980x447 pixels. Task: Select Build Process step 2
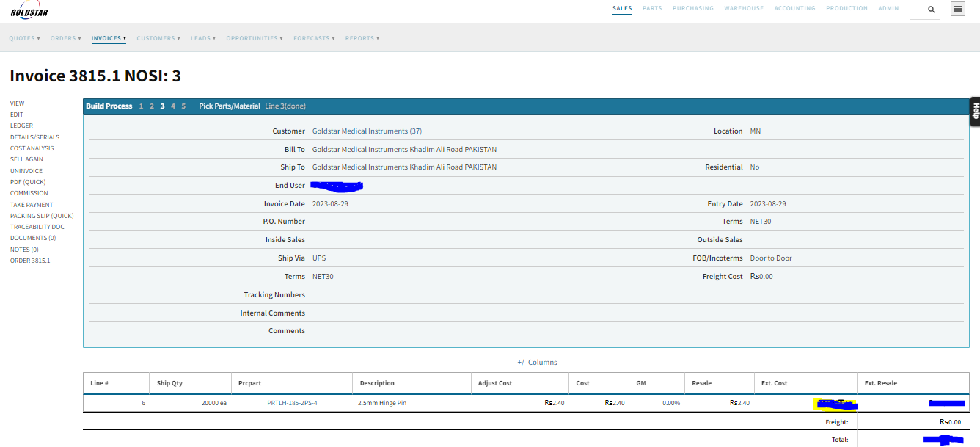point(152,106)
